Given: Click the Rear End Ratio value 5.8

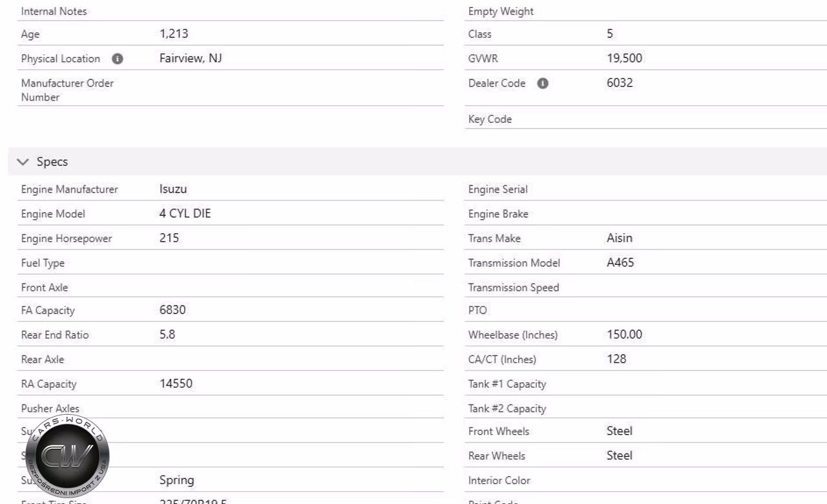Looking at the screenshot, I should [x=167, y=335].
